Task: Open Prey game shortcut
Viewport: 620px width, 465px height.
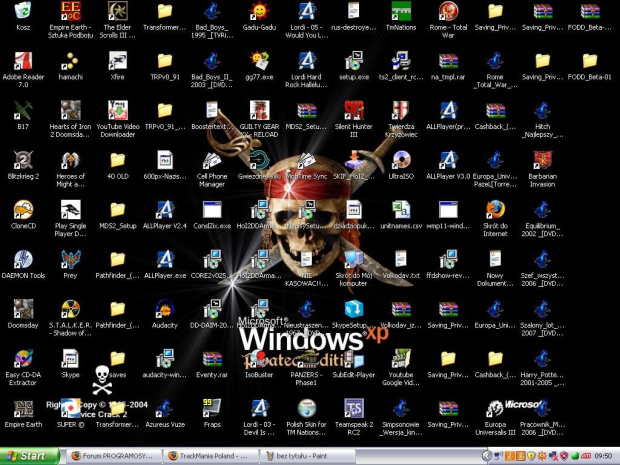Action: 70,259
